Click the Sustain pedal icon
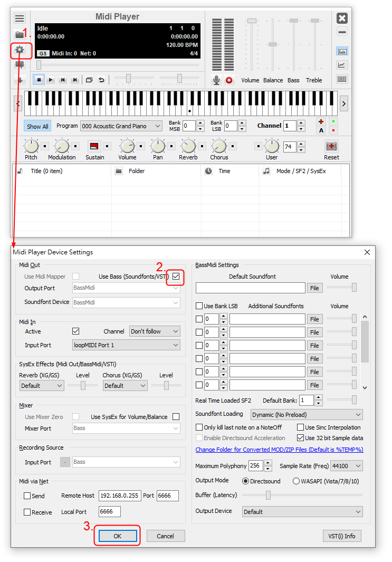Image resolution: width=392 pixels, height=562 pixels. click(94, 146)
